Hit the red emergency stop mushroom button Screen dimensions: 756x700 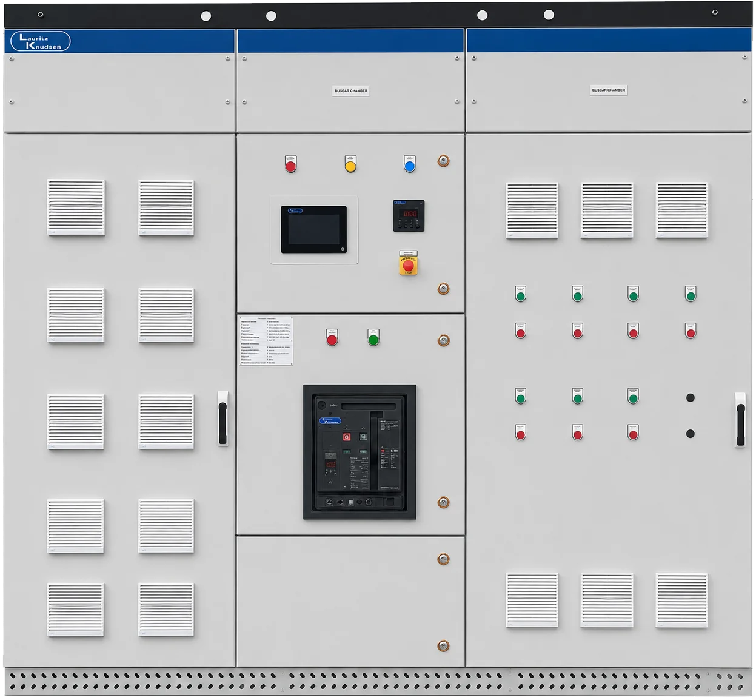[408, 265]
